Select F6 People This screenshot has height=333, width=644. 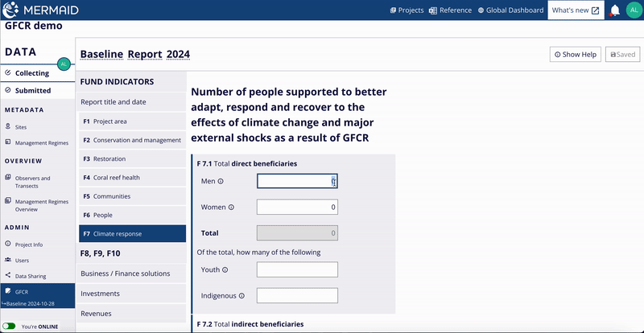point(132,215)
